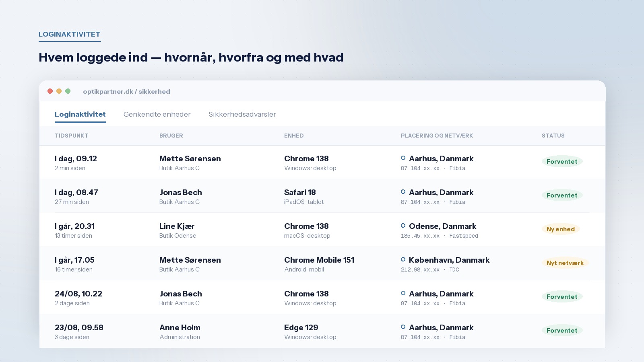Click user Anne Holm

coord(180,327)
